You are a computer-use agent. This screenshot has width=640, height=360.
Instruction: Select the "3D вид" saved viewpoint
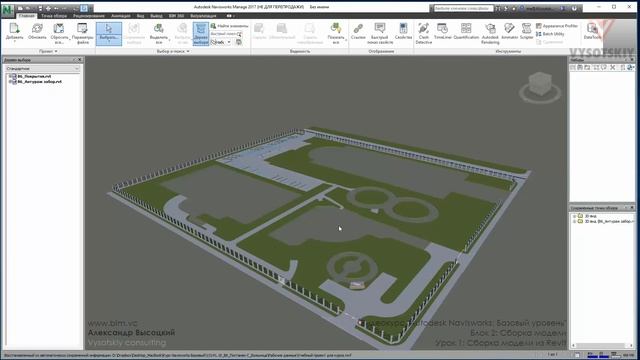[x=590, y=216]
